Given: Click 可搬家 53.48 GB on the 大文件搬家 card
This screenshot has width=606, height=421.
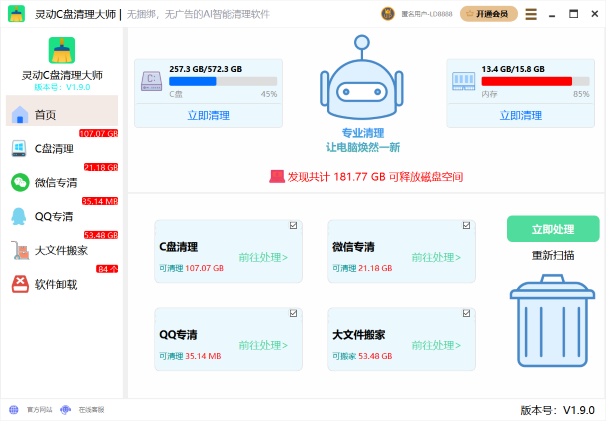Looking at the screenshot, I should [x=362, y=356].
